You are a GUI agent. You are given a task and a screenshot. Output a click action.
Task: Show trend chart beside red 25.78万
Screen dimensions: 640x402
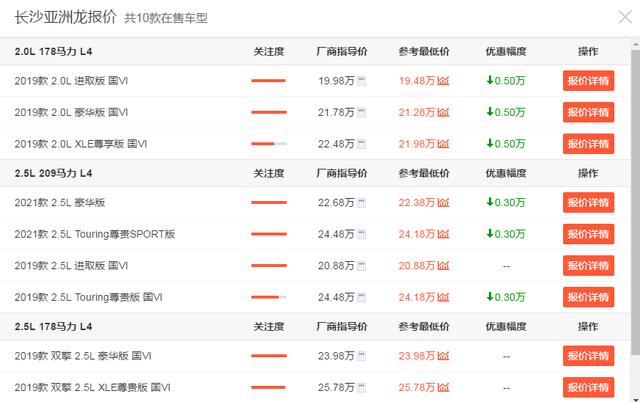(443, 387)
